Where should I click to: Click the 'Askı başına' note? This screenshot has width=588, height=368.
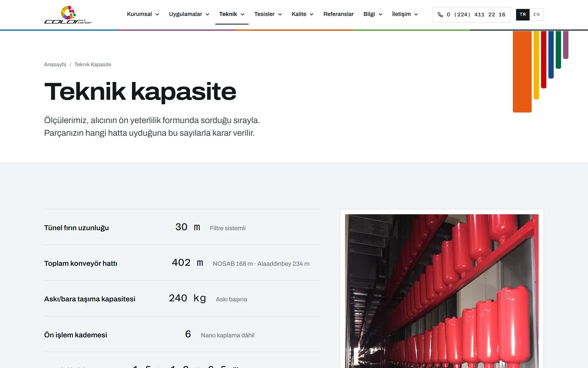point(231,299)
